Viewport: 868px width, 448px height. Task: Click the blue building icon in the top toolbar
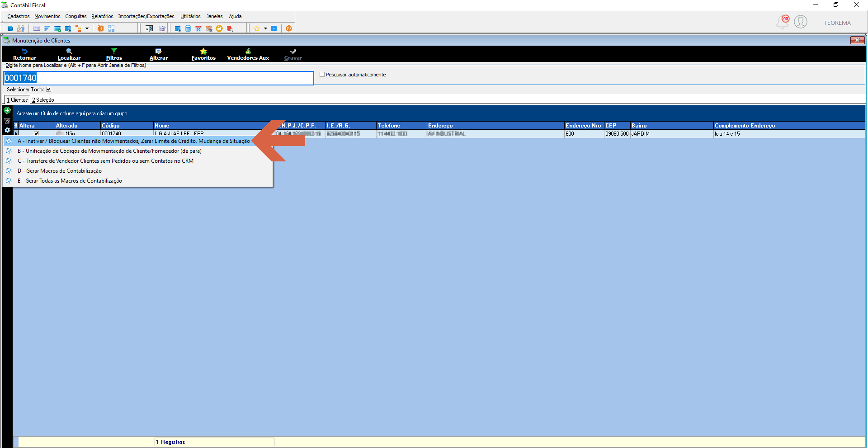[x=10, y=28]
